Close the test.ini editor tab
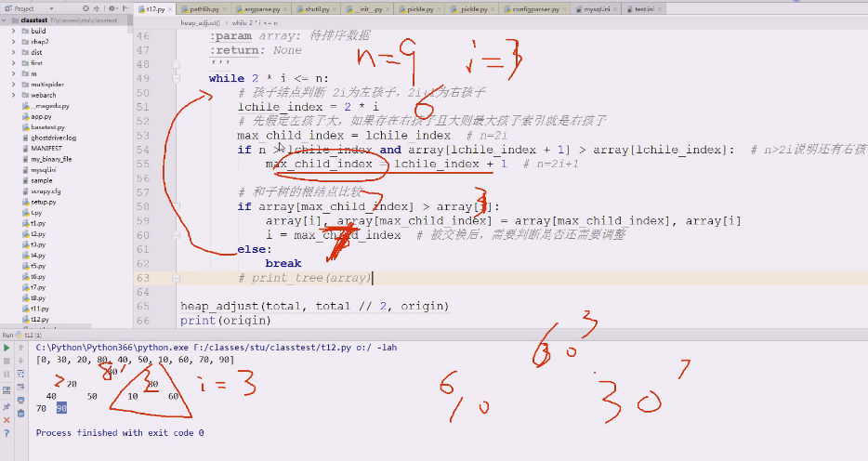This screenshot has height=461, width=868. click(x=659, y=9)
